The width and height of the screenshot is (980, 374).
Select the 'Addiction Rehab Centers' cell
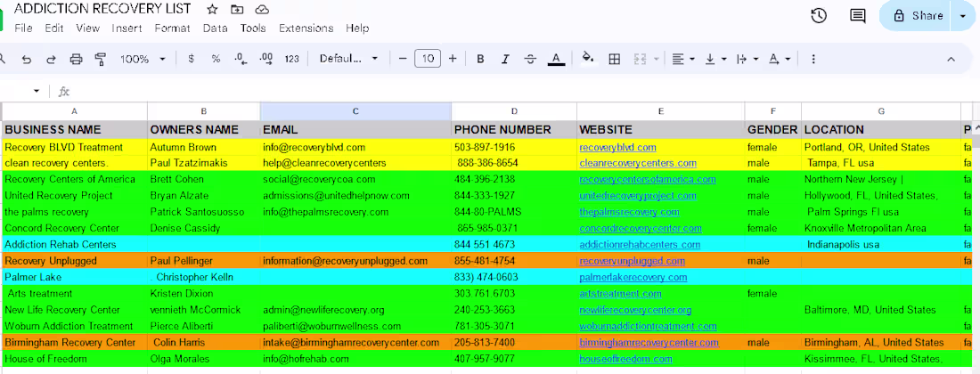click(x=75, y=245)
